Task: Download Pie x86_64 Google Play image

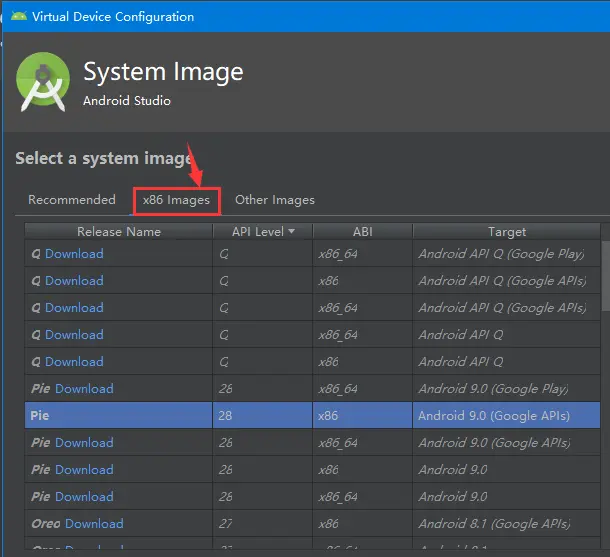Action: coord(84,389)
